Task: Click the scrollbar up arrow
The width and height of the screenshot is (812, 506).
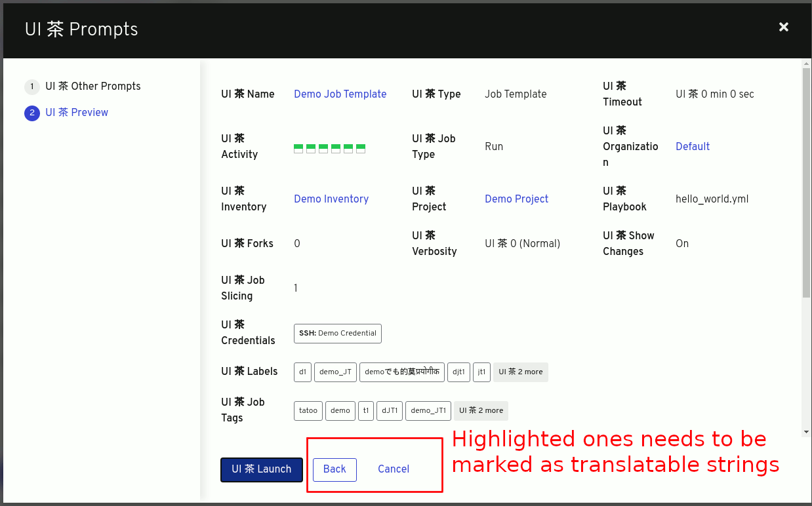Action: coord(807,64)
